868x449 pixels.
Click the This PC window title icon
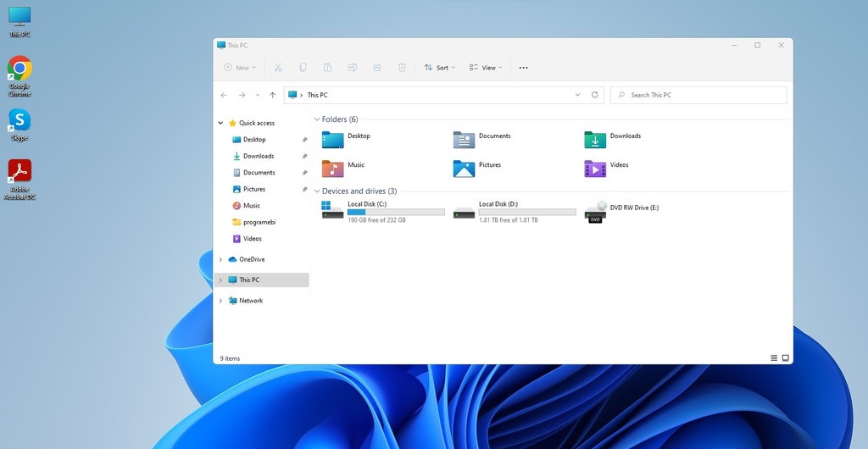pyautogui.click(x=221, y=46)
